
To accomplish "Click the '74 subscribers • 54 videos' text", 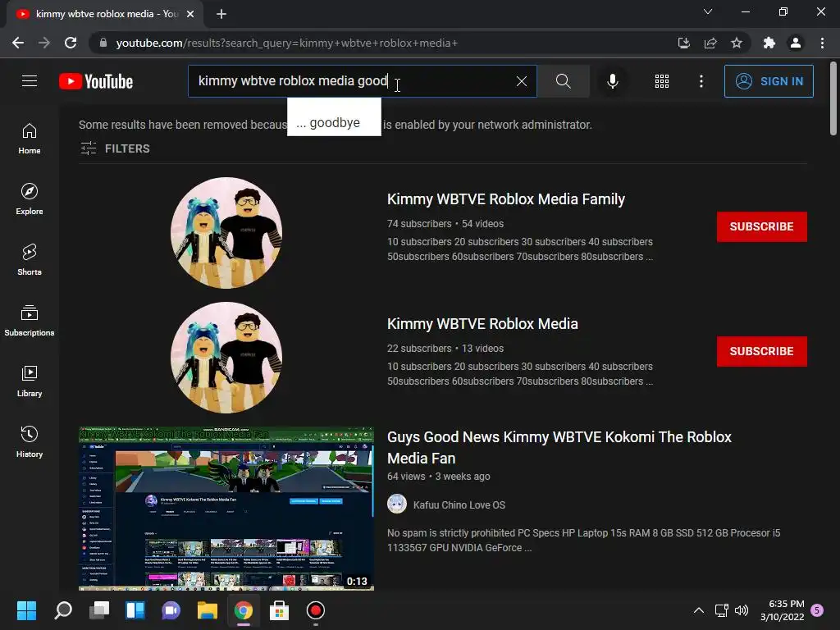I will (x=445, y=223).
